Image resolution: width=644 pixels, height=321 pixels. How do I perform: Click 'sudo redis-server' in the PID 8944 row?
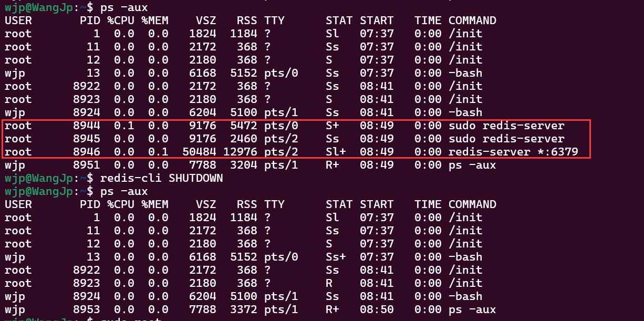[x=506, y=126]
